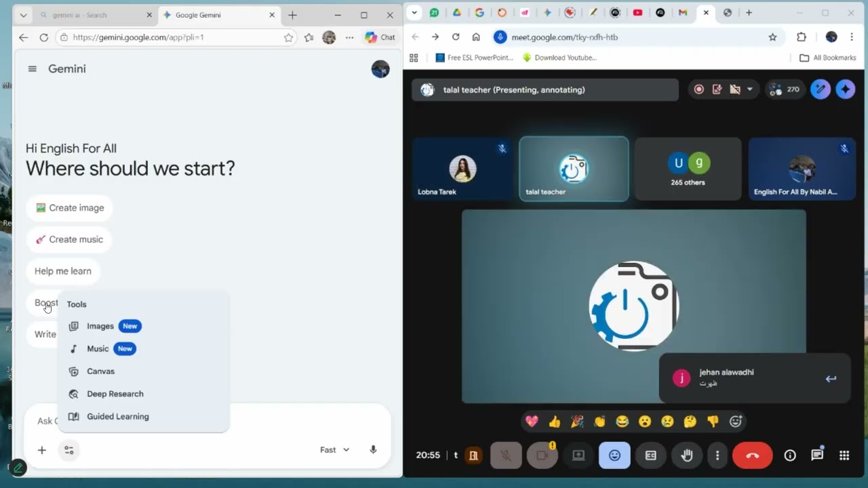Click the recording indicator icon in Meet
This screenshot has height=488, width=868.
[x=699, y=89]
